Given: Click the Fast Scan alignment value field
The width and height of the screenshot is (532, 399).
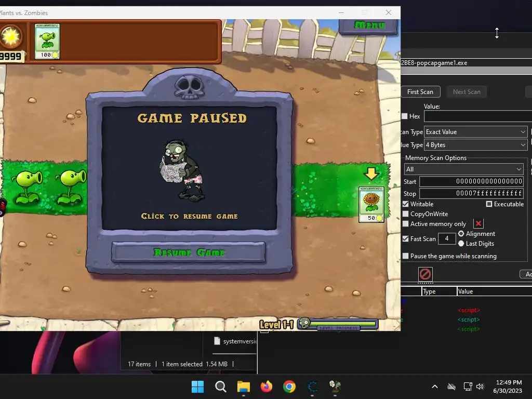Looking at the screenshot, I should [446, 238].
